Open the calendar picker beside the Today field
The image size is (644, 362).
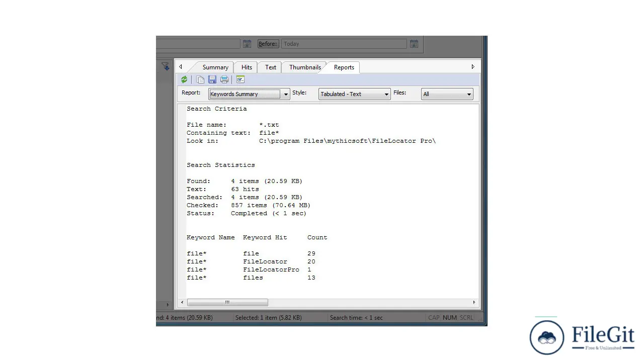(x=414, y=44)
